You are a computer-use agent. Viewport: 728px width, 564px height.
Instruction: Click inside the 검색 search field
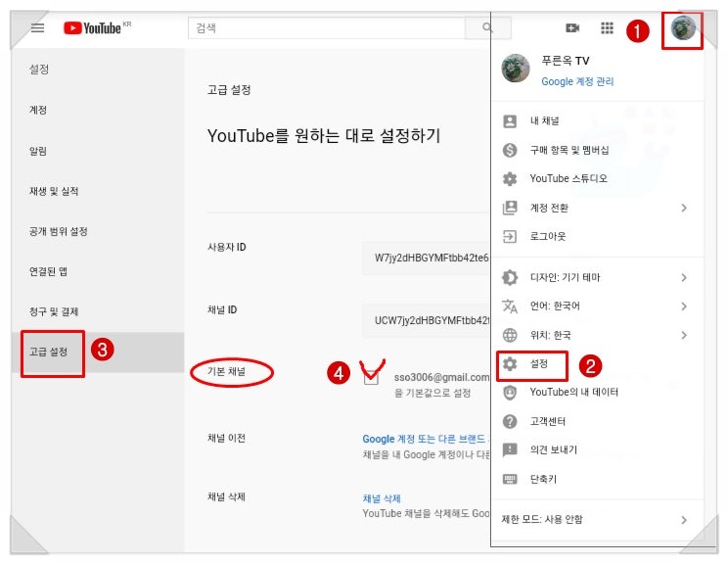(x=327, y=27)
